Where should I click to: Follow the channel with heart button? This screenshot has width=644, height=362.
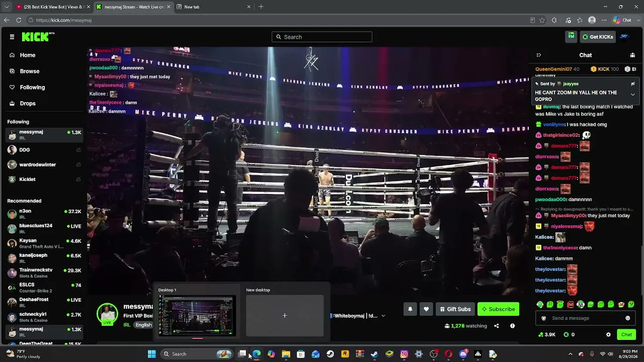(x=426, y=309)
